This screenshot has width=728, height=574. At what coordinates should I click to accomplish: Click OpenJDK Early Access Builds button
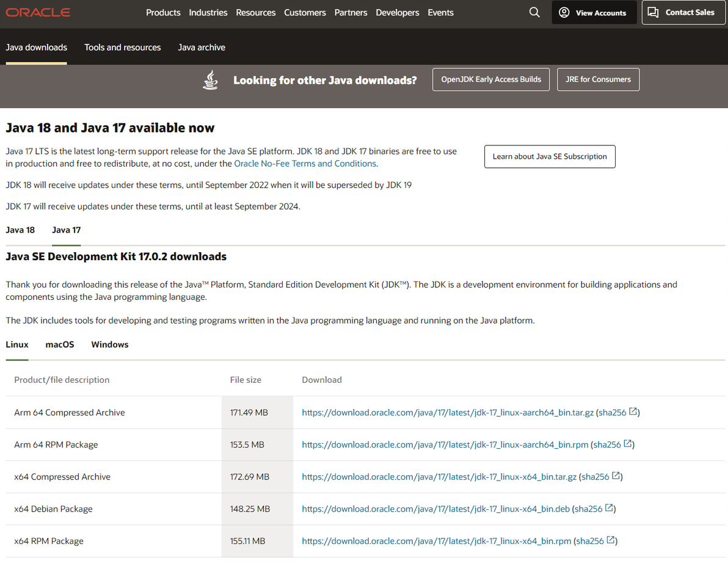pos(491,79)
